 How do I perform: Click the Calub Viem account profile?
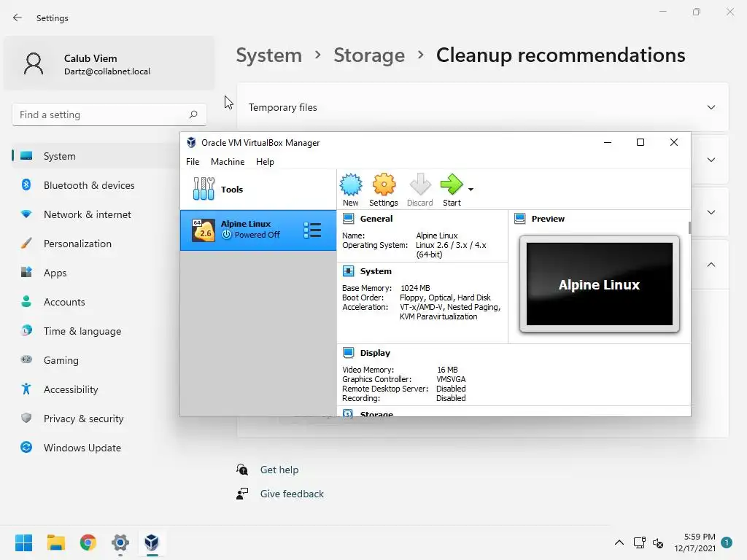109,64
